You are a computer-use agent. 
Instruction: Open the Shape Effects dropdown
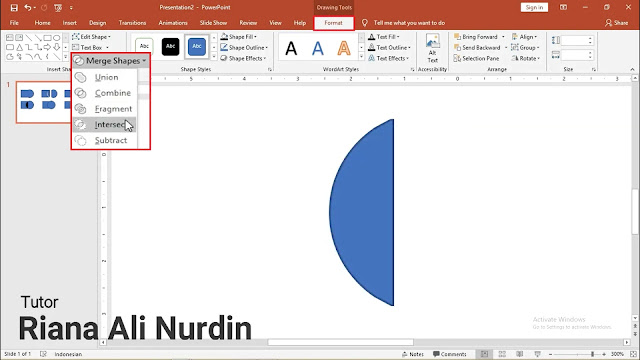[243, 58]
